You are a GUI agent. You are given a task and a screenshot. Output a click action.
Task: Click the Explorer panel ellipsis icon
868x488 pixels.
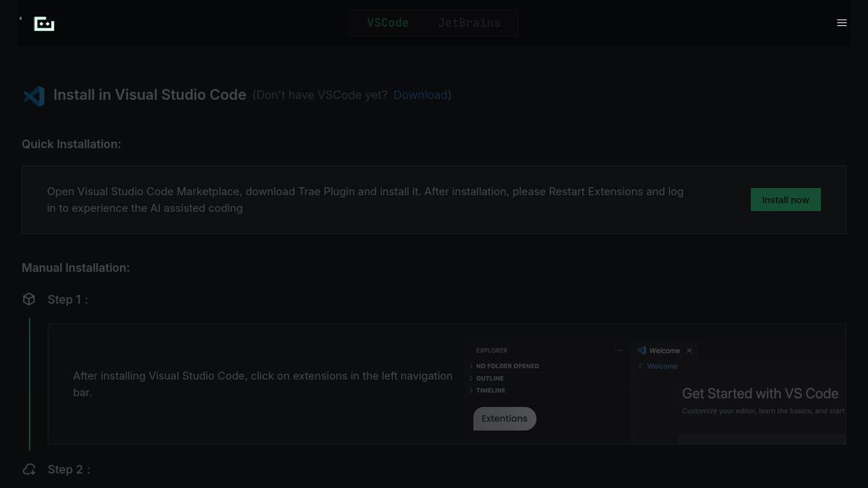(618, 351)
